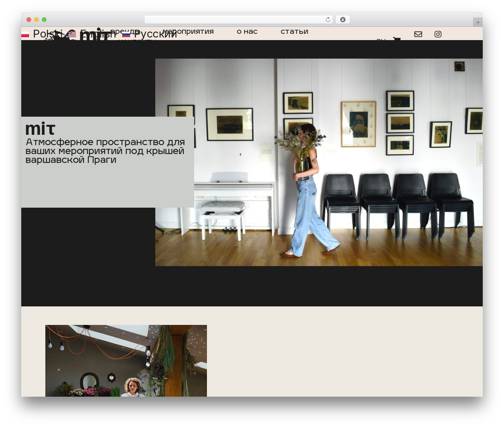Open the flower shop photo below the hero
504x427 pixels.
126,360
